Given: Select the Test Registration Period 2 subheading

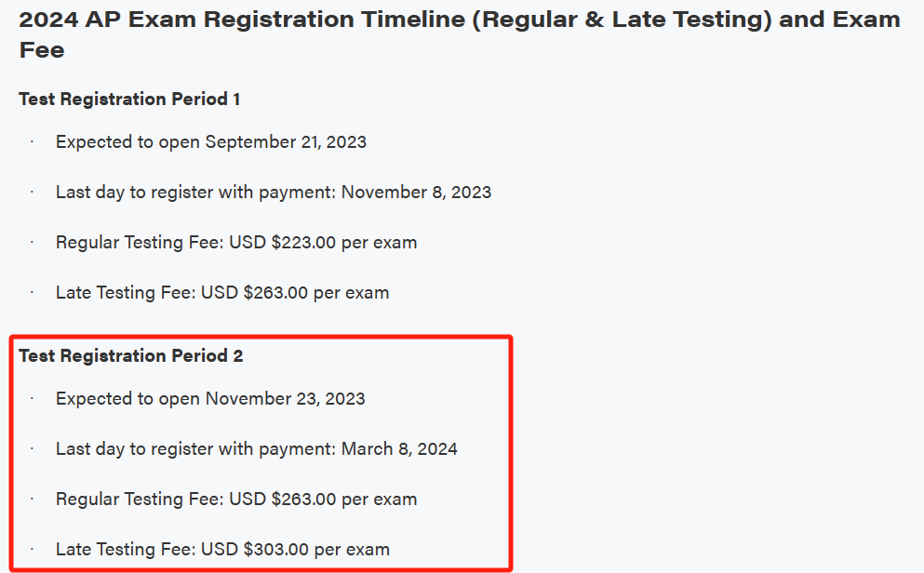Looking at the screenshot, I should pyautogui.click(x=131, y=355).
